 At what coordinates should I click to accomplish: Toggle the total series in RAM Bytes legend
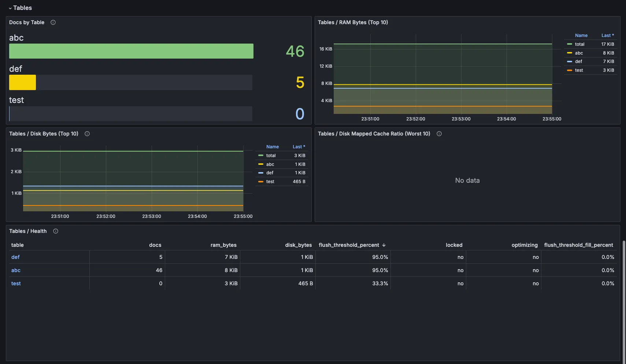point(579,44)
